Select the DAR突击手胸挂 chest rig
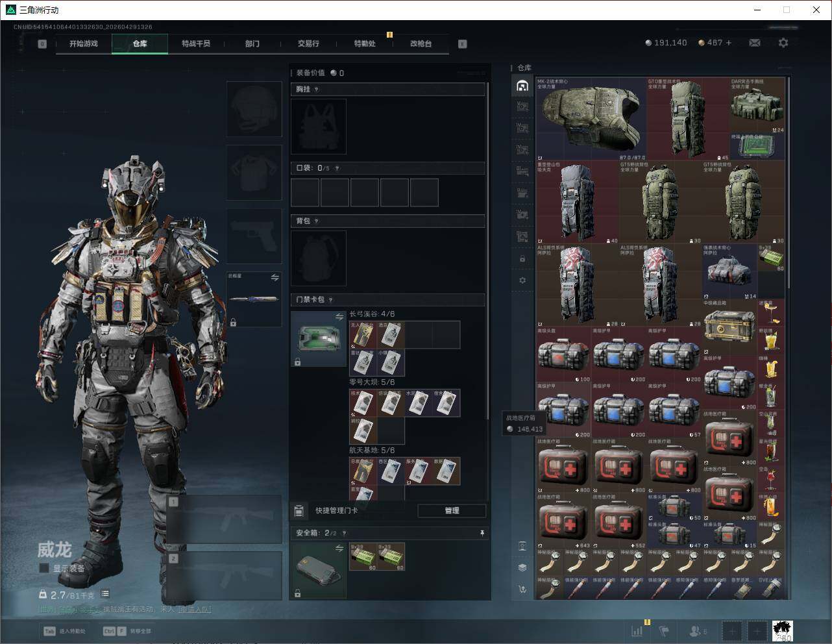 pyautogui.click(x=757, y=105)
